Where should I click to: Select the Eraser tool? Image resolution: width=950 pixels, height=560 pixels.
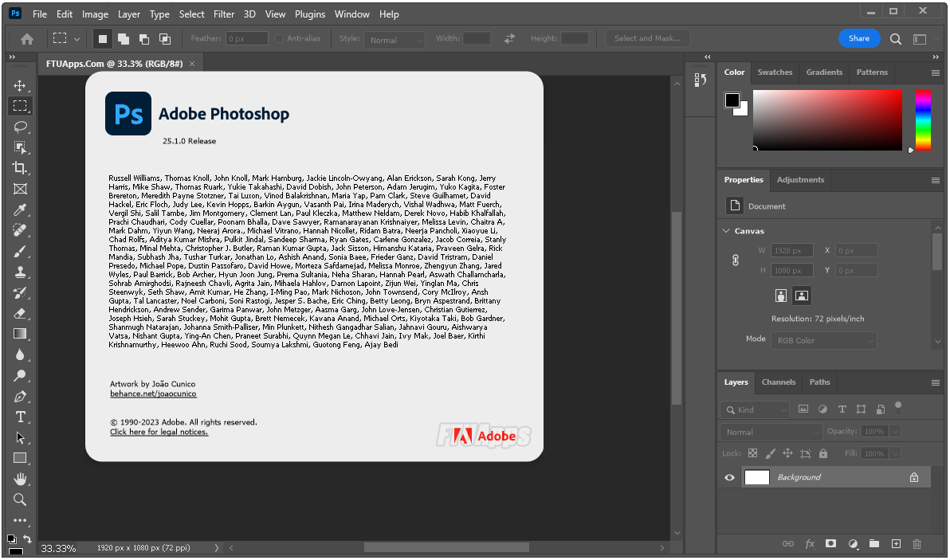[x=20, y=313]
